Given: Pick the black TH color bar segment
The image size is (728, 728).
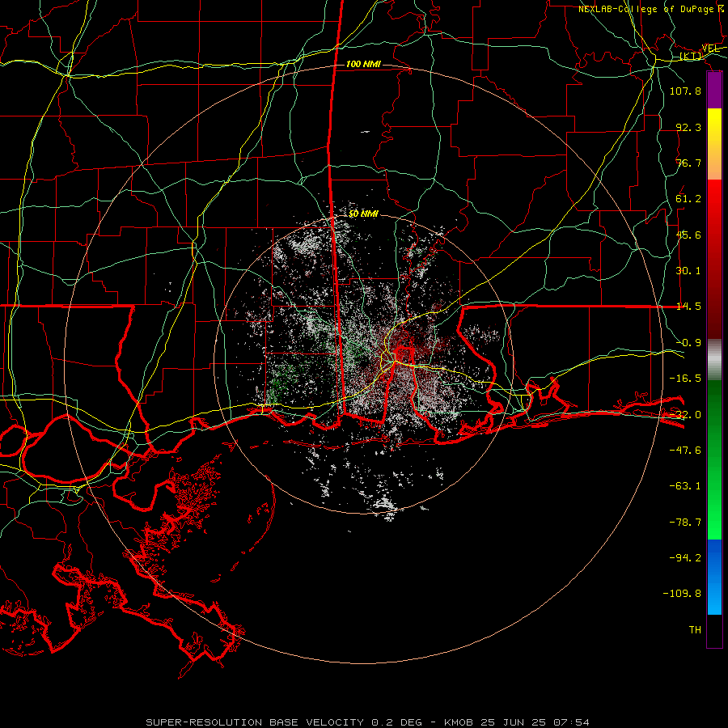Looking at the screenshot, I should 714,630.
